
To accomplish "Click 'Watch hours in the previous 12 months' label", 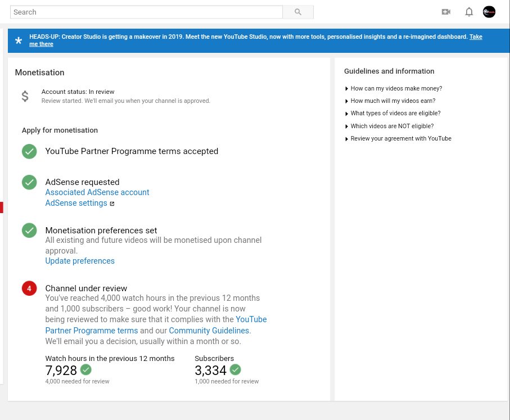I will [x=110, y=359].
